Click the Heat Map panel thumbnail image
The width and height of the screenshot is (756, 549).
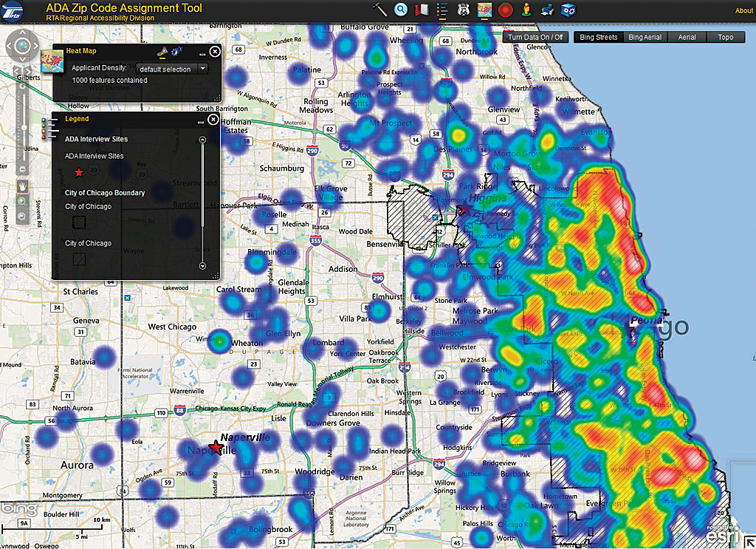click(x=52, y=61)
